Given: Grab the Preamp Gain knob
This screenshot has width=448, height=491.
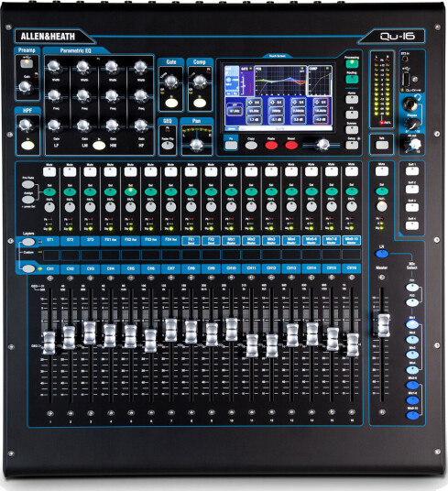Looking at the screenshot, I should (x=26, y=87).
